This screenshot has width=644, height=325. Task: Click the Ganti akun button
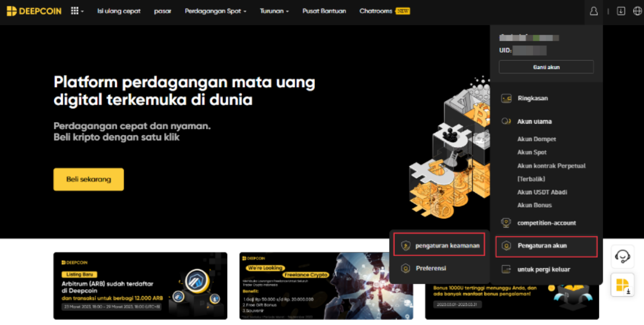546,67
